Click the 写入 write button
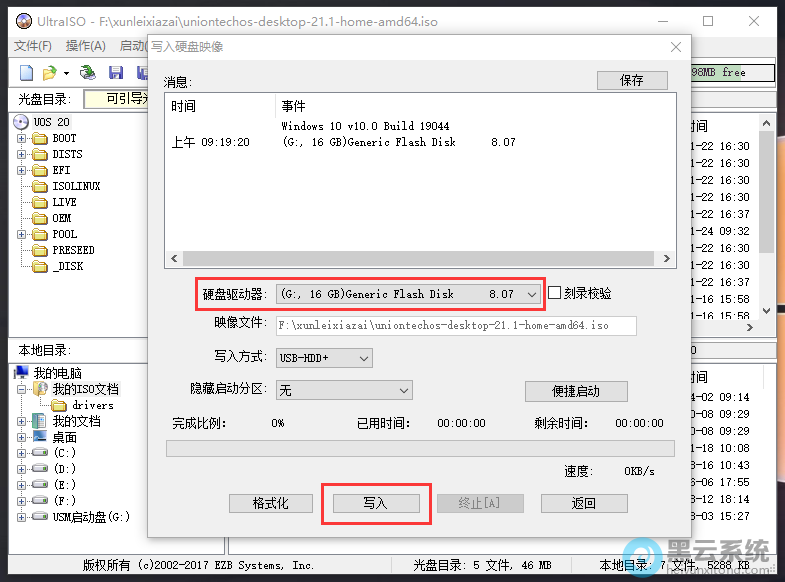The width and height of the screenshot is (785, 582). pyautogui.click(x=375, y=503)
